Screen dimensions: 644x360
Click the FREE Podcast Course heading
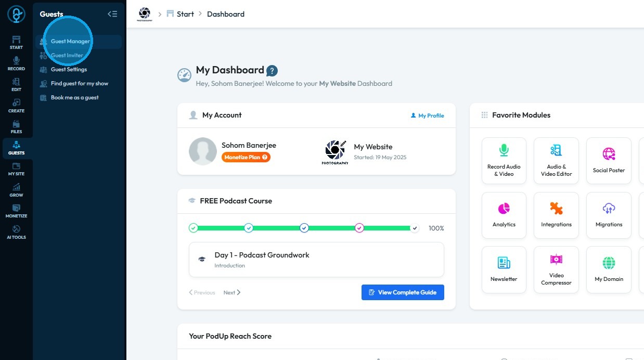[x=236, y=201]
